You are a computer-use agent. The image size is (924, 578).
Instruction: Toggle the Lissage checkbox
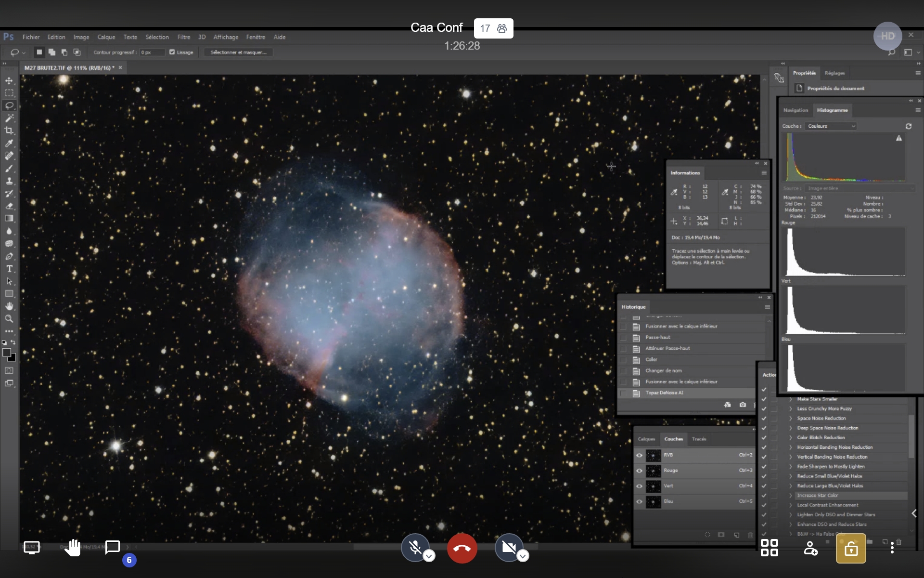tap(172, 52)
